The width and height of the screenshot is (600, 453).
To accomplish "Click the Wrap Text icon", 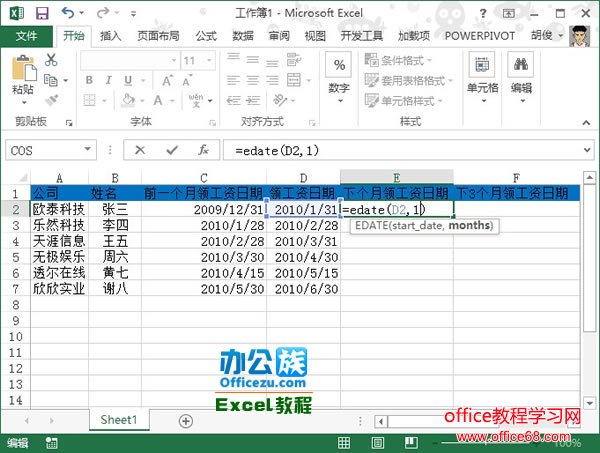I will (x=293, y=60).
